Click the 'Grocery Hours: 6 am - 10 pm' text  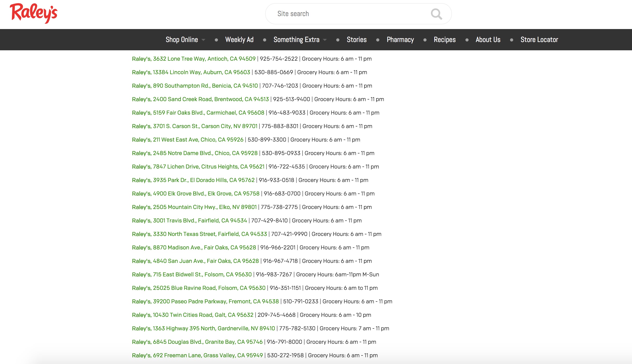pos(335,315)
